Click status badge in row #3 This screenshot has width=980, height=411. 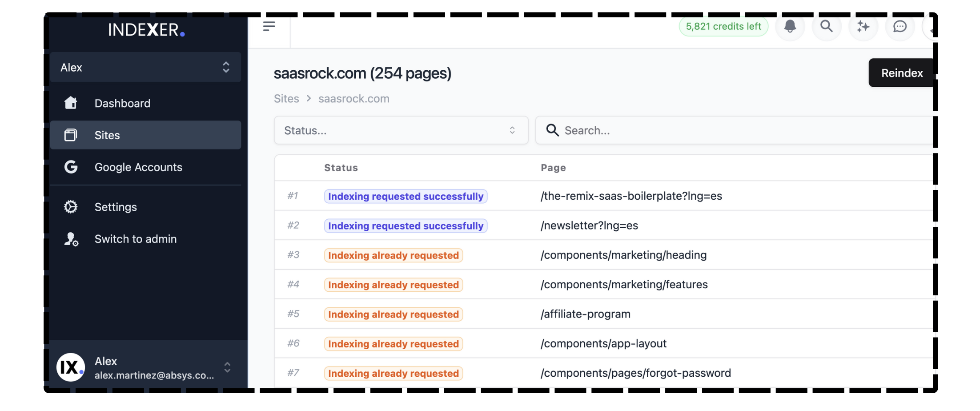(394, 255)
